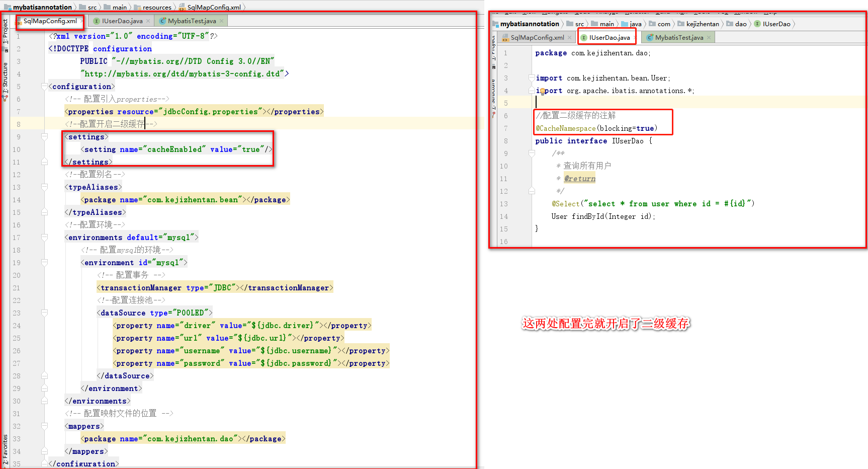This screenshot has height=469, width=868.
Task: Click the kejizhentan package breadcrumb
Action: click(699, 24)
